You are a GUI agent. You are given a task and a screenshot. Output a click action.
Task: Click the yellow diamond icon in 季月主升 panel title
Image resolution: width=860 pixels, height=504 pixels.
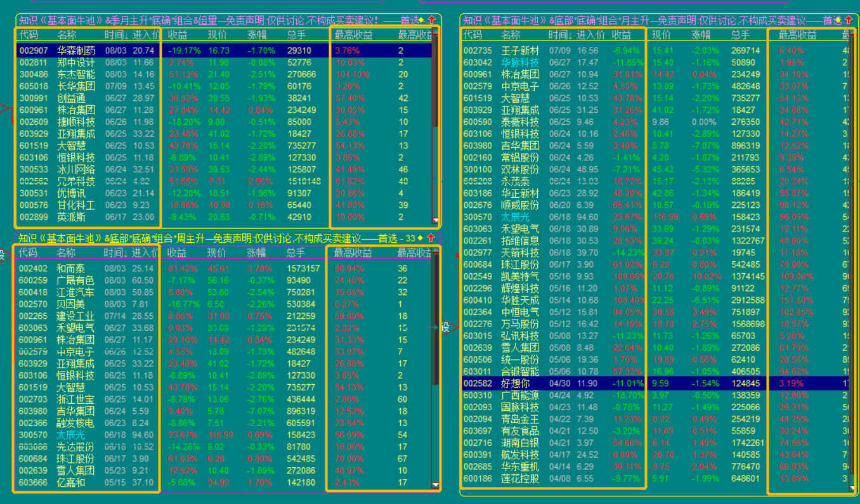tap(422, 20)
